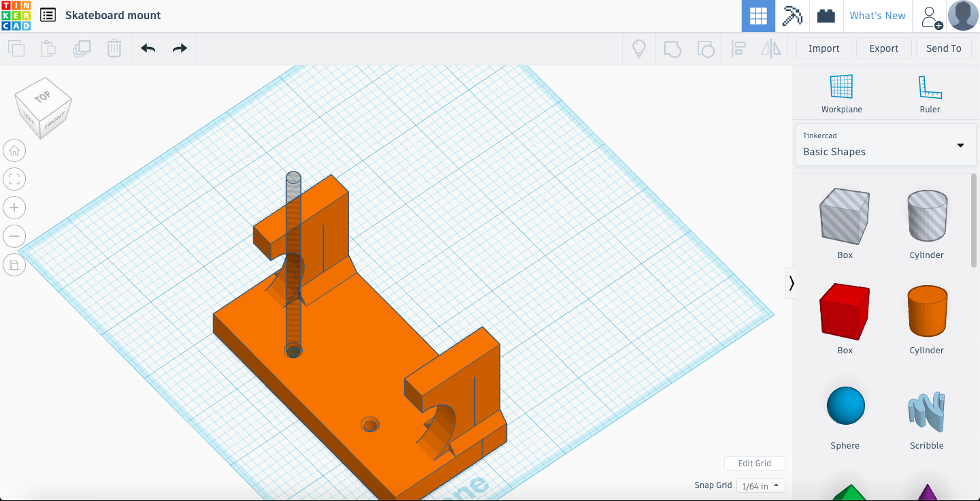Click the Delete trash icon

click(114, 48)
